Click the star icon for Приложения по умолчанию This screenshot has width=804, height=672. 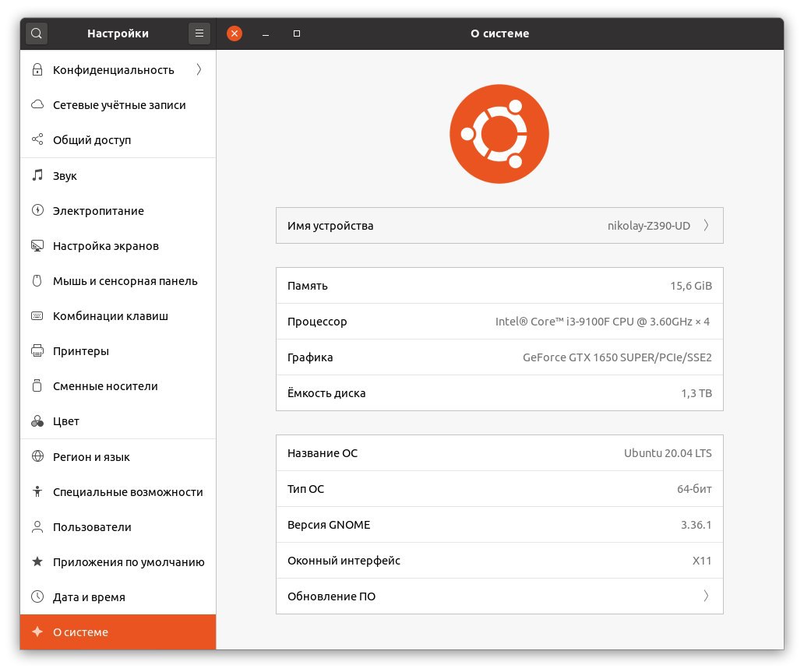click(37, 561)
